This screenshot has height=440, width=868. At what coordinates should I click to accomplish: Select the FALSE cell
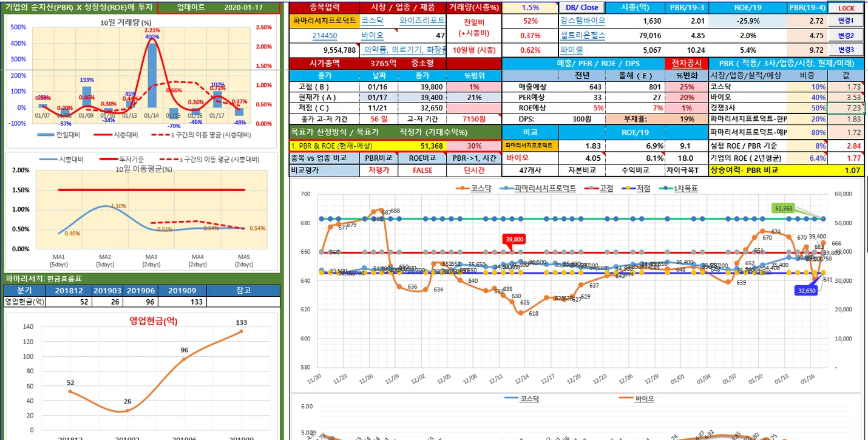pyautogui.click(x=422, y=171)
